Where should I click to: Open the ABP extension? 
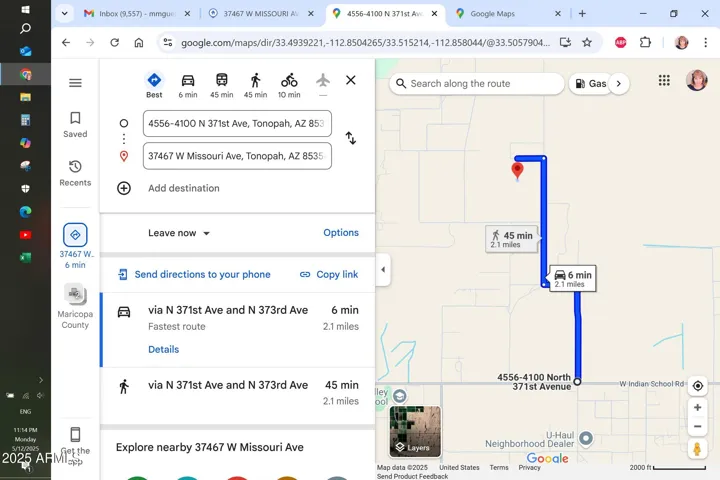pyautogui.click(x=620, y=43)
